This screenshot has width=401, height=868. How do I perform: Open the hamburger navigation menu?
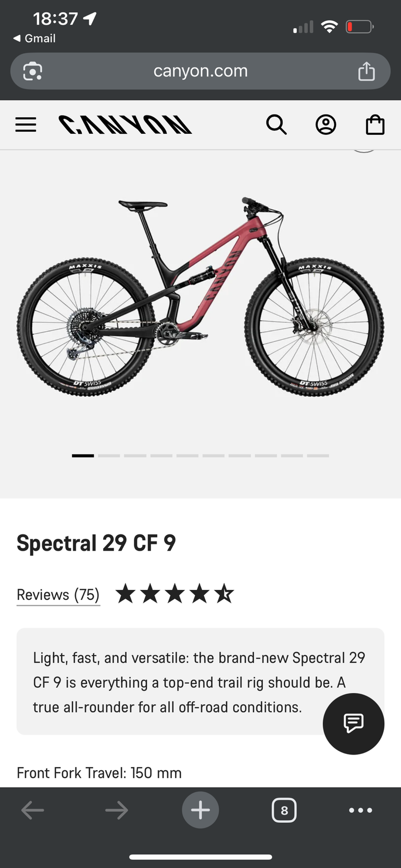tap(26, 125)
